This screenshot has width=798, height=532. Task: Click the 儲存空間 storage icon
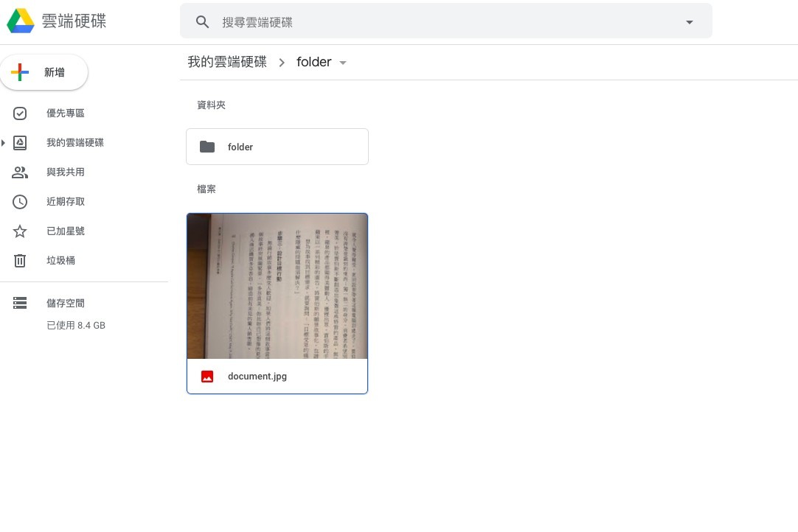(20, 303)
